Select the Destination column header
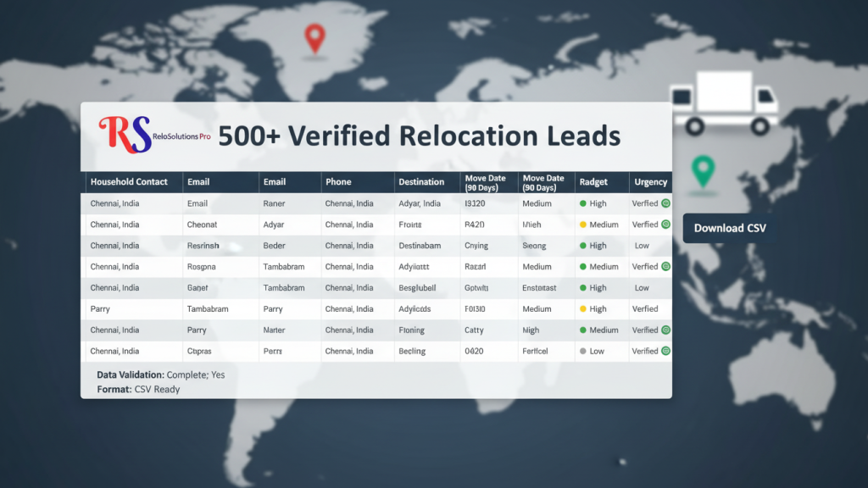 coord(421,182)
